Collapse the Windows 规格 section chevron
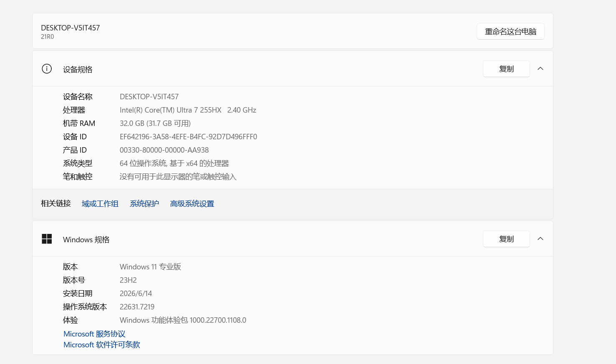 click(x=541, y=239)
